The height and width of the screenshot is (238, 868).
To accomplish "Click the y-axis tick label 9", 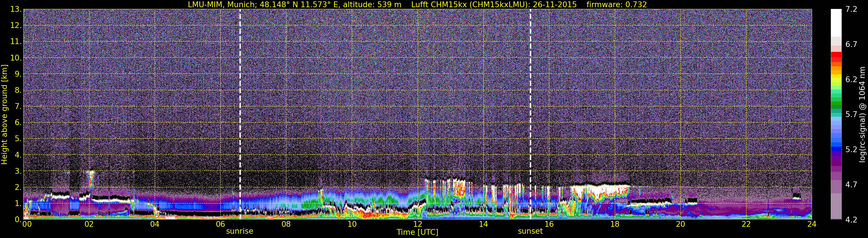I will point(18,74).
